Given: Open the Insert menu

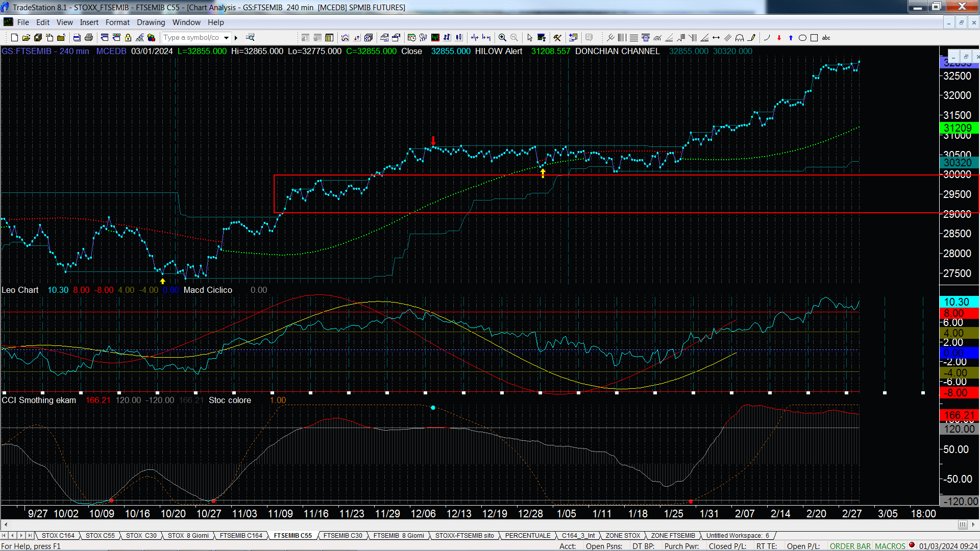Looking at the screenshot, I should (x=89, y=22).
